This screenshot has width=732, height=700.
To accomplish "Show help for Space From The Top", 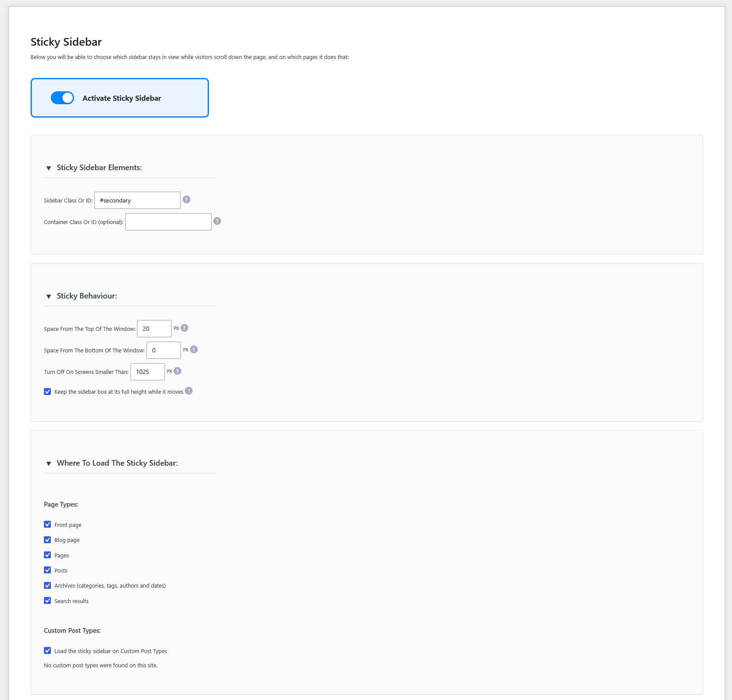I will tap(184, 328).
